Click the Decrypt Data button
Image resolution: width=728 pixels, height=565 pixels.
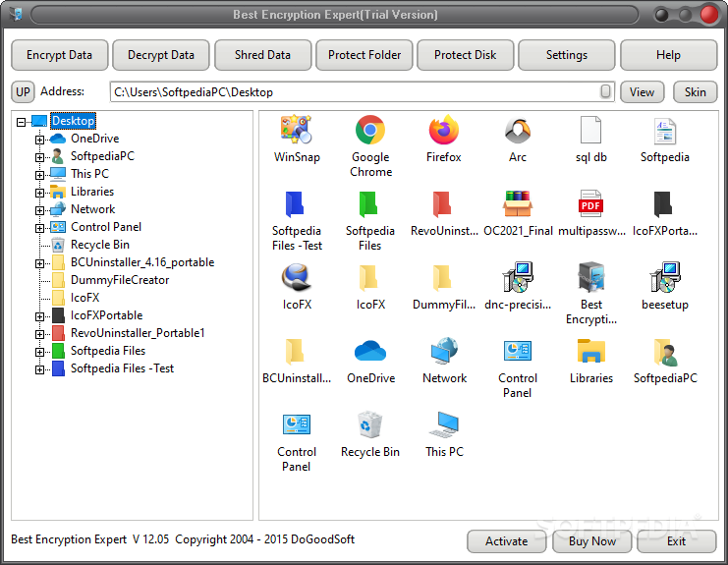[161, 55]
